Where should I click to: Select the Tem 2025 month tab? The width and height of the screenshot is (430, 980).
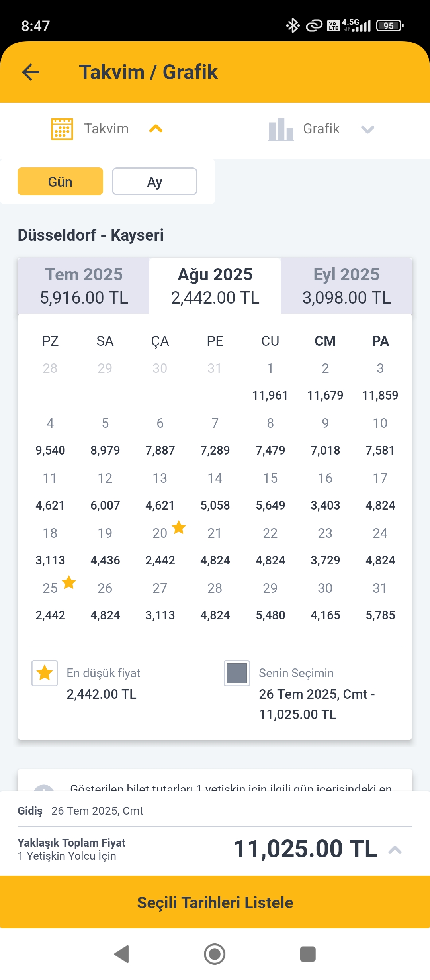[x=84, y=286]
